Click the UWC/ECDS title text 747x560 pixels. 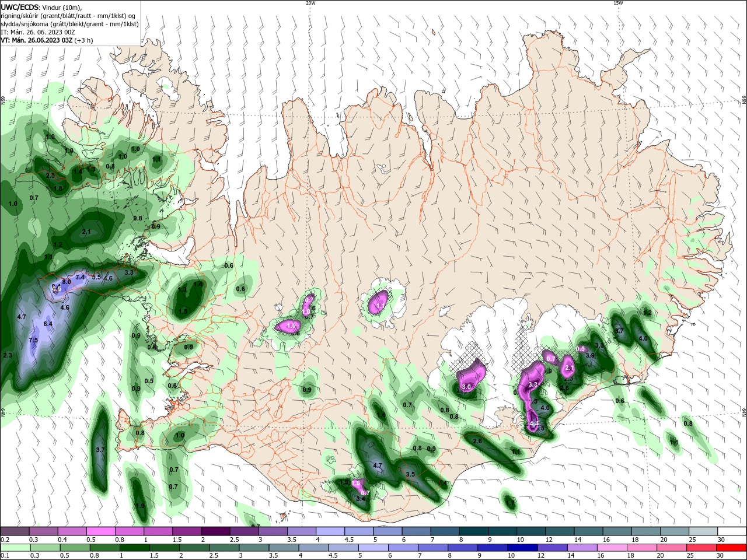tap(20, 7)
